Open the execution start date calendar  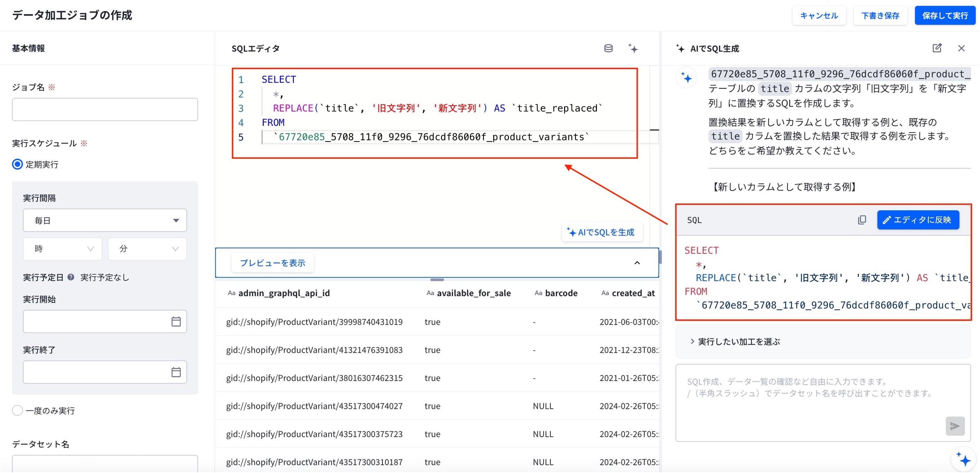pos(176,322)
